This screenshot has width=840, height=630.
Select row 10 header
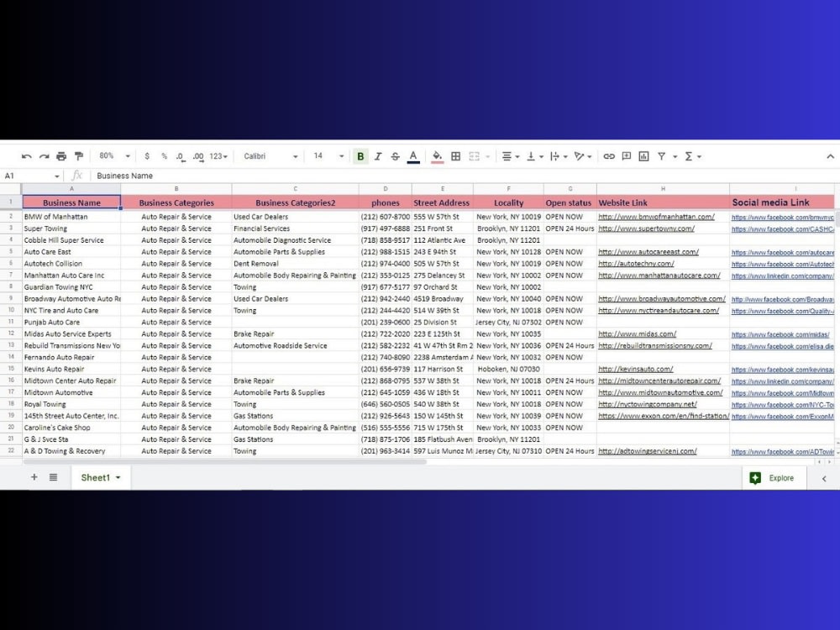tap(11, 310)
